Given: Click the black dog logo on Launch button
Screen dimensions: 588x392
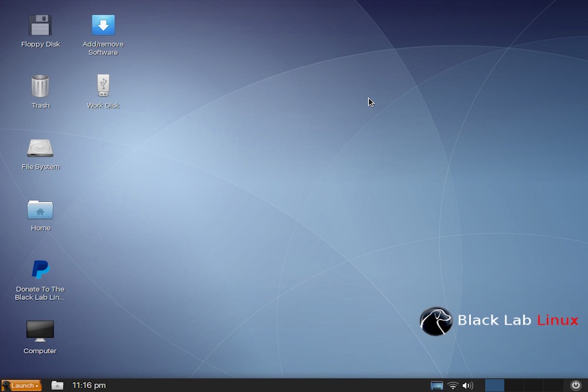Looking at the screenshot, I should point(5,385).
